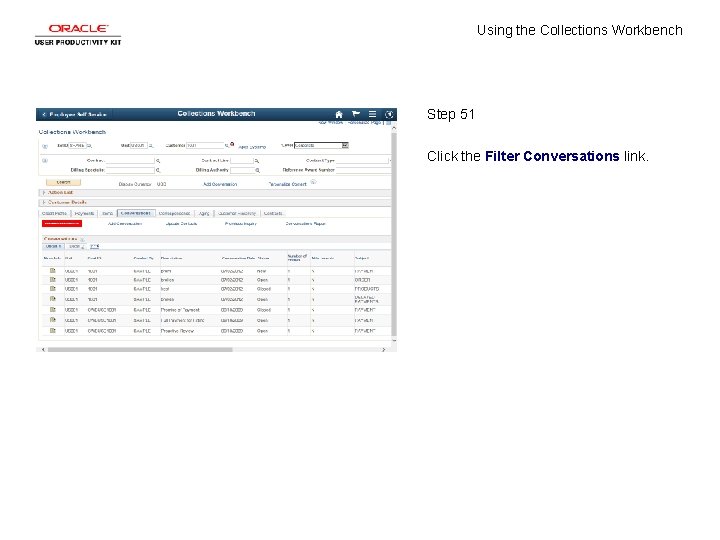Screen dimensions: 720x540
Task: Click inside the Billing Authority field
Action: coord(242,170)
